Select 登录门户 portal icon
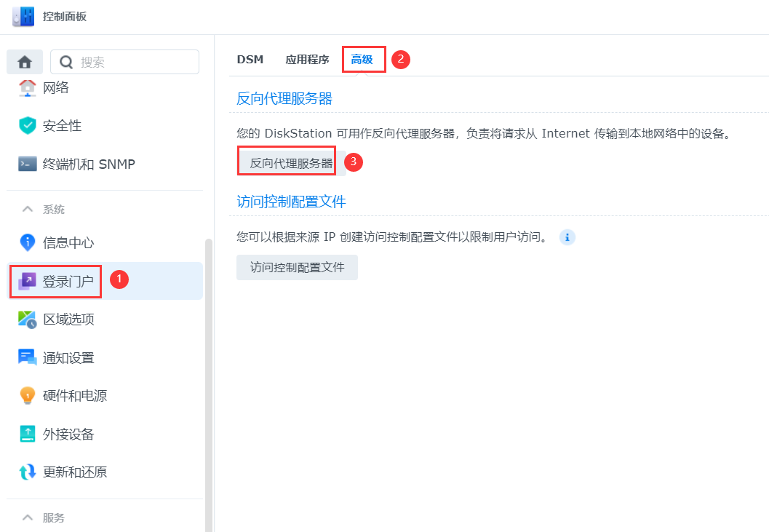The height and width of the screenshot is (532, 769). pos(27,281)
